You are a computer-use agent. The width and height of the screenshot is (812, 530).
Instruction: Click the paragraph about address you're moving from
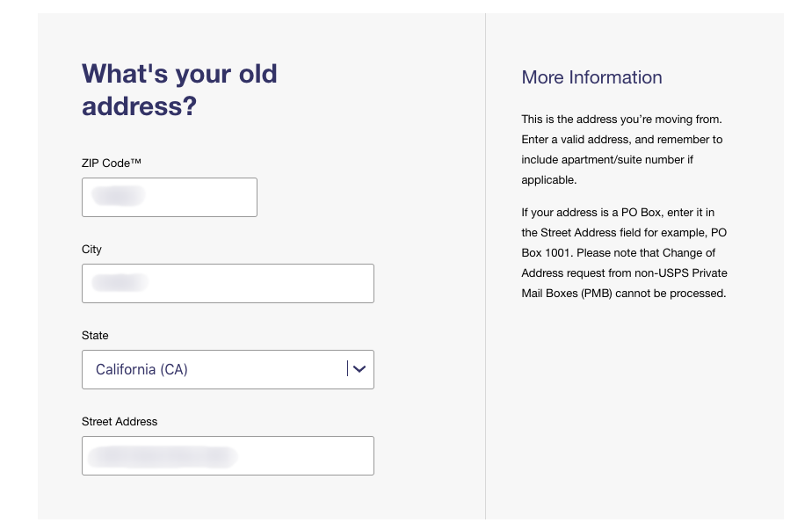click(622, 149)
